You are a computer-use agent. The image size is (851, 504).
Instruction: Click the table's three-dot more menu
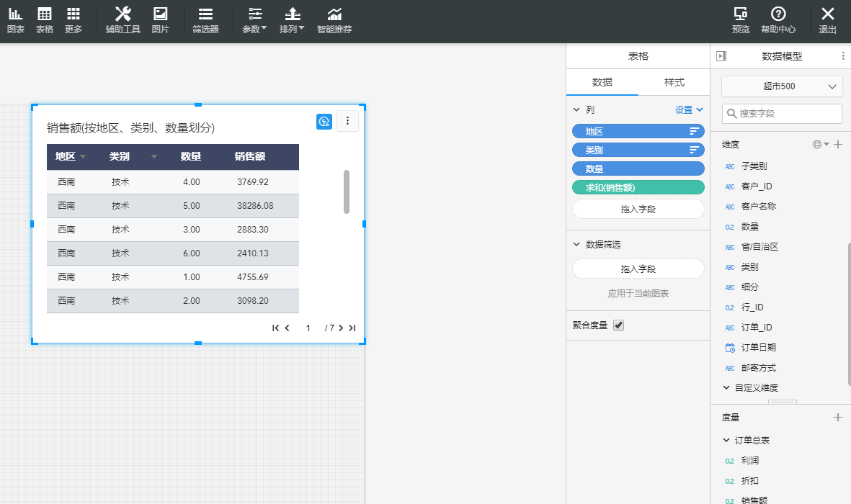point(347,121)
